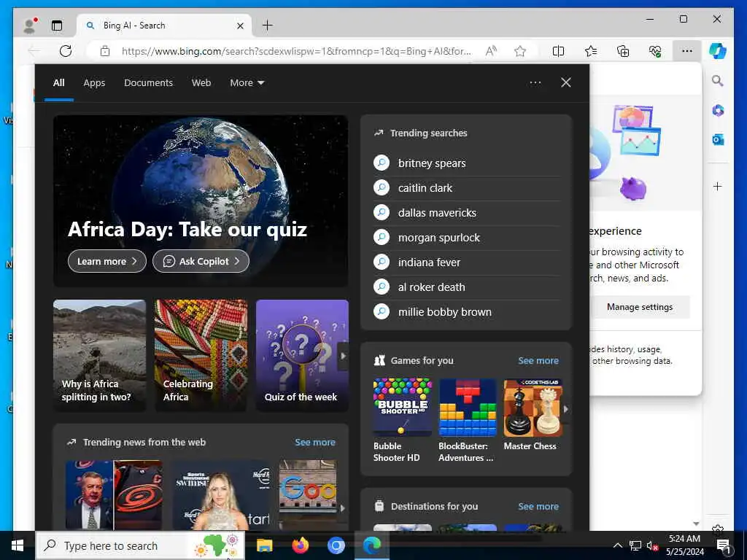Toggle split screen icon

pyautogui.click(x=558, y=51)
